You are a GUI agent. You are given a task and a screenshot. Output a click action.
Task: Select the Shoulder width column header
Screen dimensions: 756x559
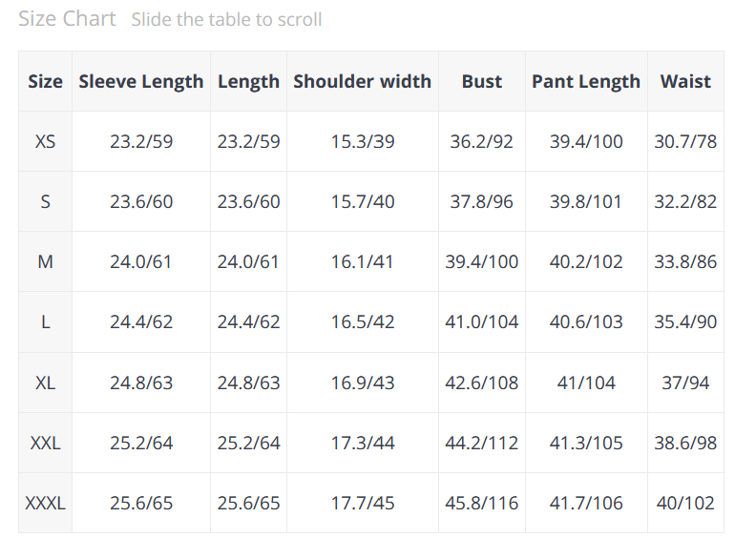(x=362, y=81)
